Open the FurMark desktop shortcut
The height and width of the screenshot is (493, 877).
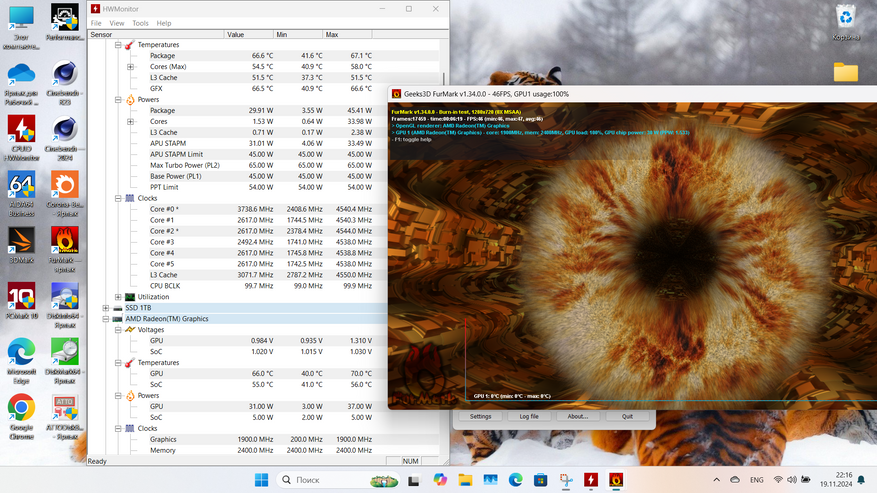tap(65, 249)
